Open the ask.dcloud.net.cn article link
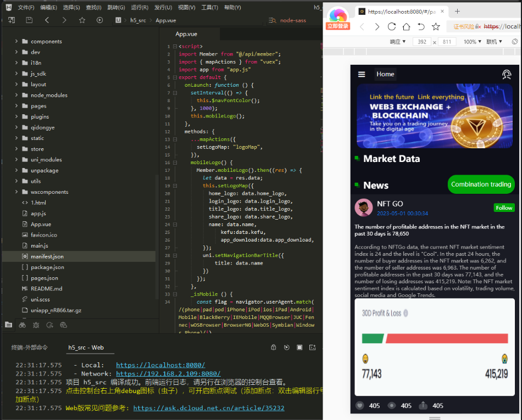Viewport: 522px width, 420px height. [209, 408]
